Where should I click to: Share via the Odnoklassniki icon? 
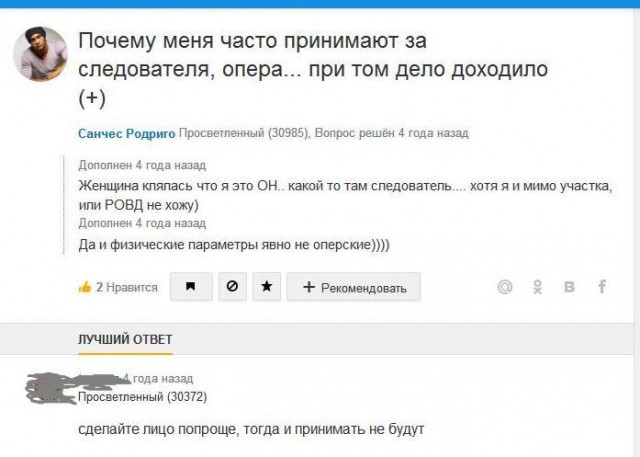(x=537, y=287)
